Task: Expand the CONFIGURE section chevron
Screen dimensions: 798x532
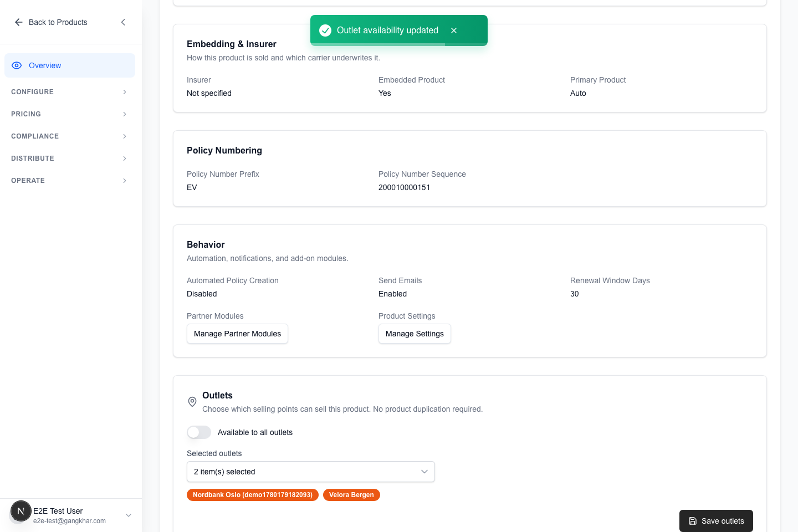Action: [125, 92]
